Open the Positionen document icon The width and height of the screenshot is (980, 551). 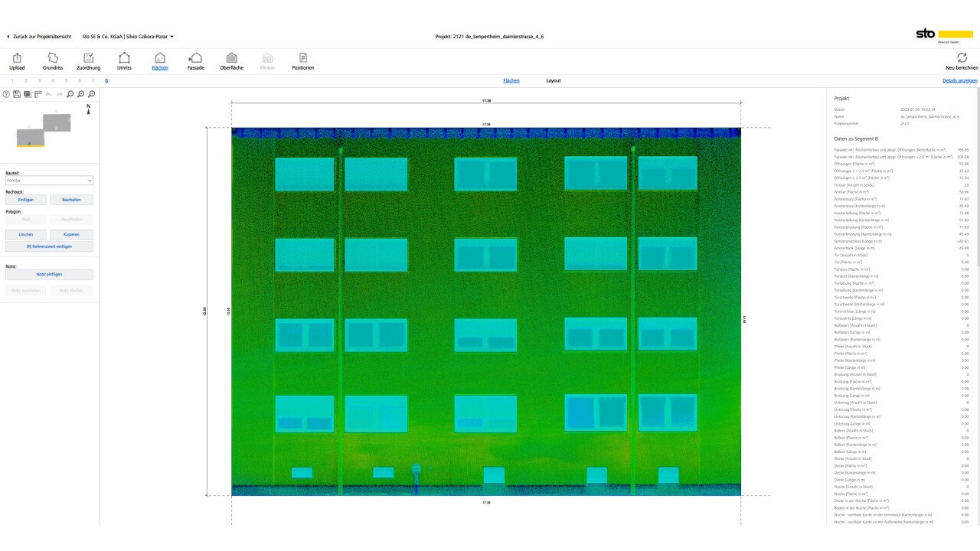click(x=302, y=57)
